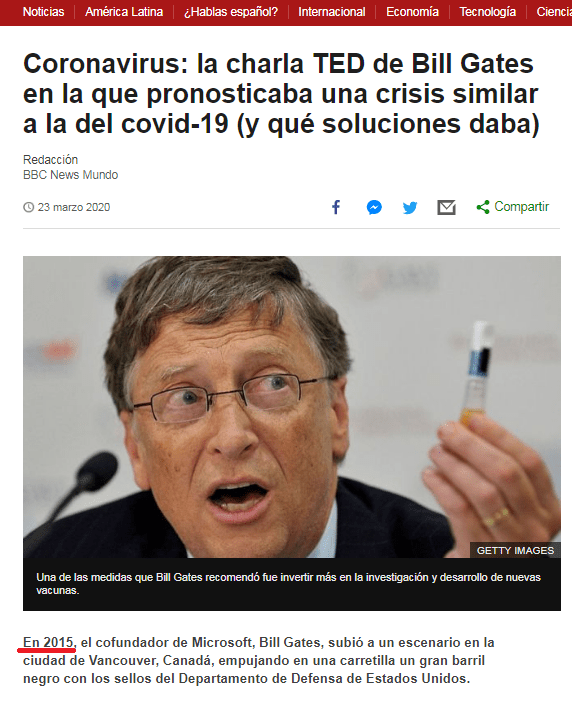
Task: Click the photo caption about vacunas
Action: [288, 584]
